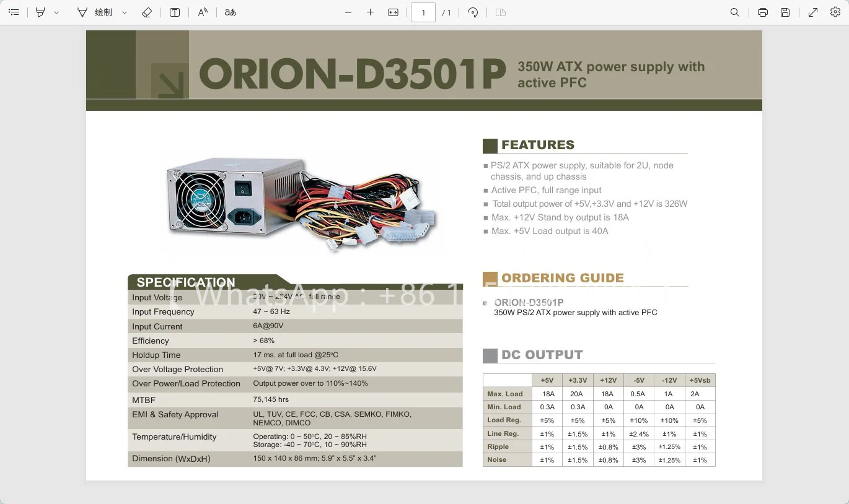Click the '+5V' column header in DC output

[x=547, y=380]
